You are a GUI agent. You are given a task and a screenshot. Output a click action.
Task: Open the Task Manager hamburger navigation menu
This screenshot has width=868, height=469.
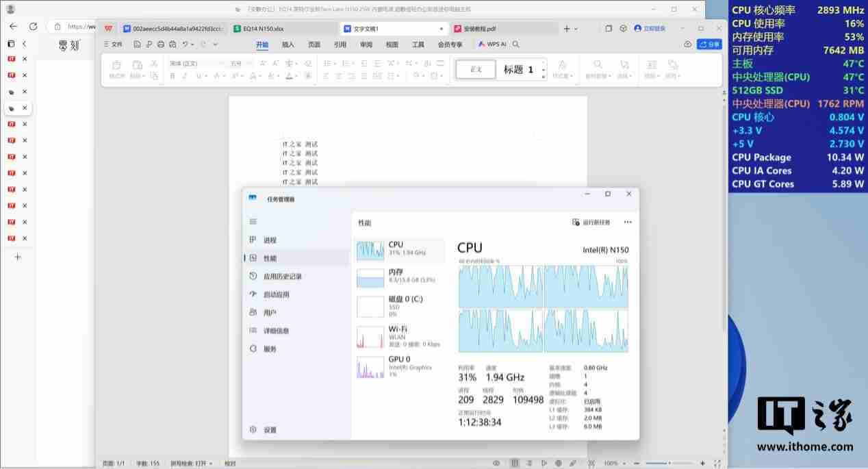coord(253,222)
